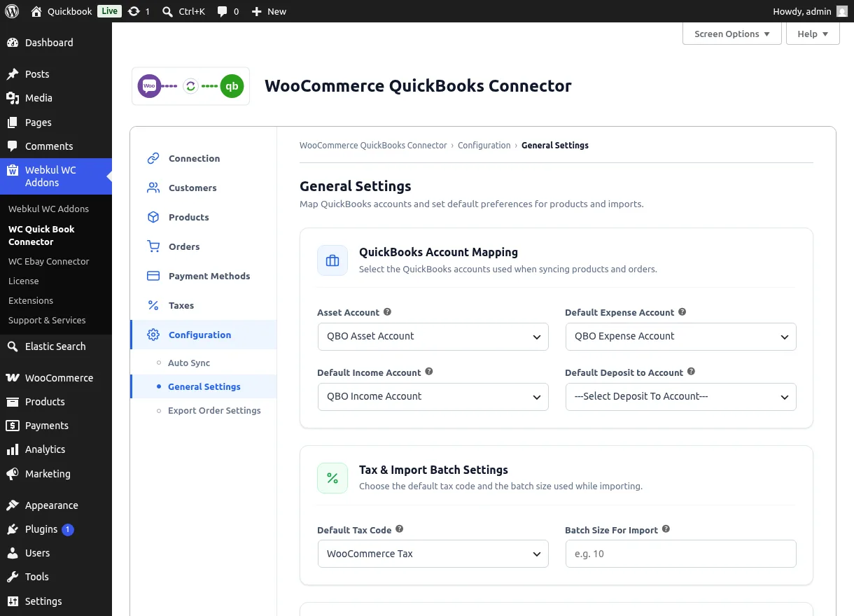The height and width of the screenshot is (616, 854).
Task: Click the WordPress logo icon
Action: pyautogui.click(x=12, y=11)
